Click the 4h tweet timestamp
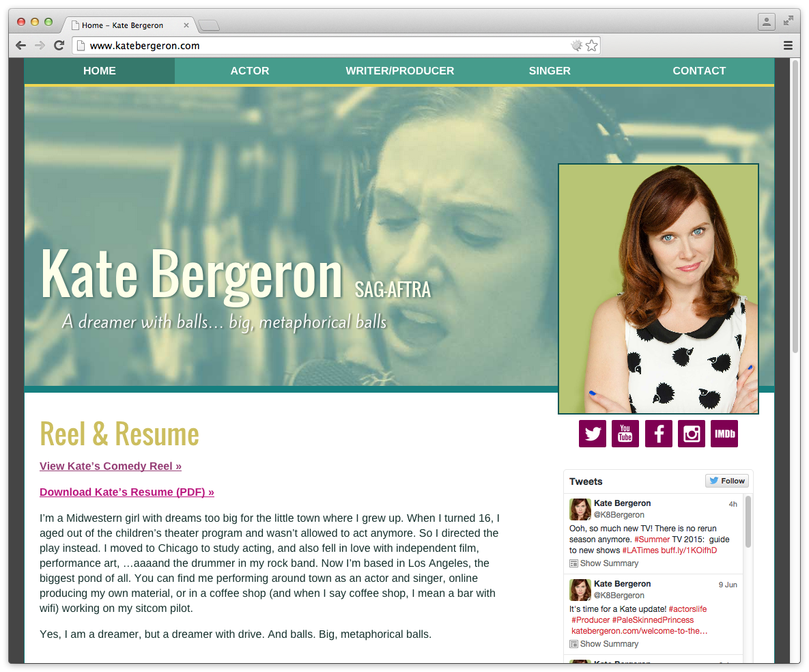 pyautogui.click(x=733, y=504)
